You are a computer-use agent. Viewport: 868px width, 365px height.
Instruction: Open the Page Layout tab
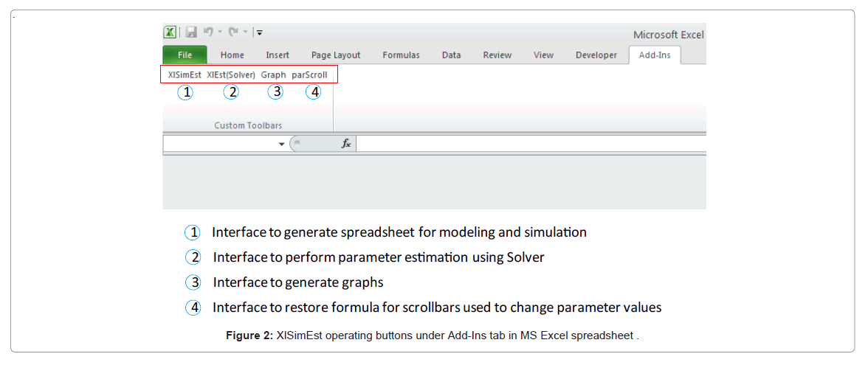point(336,55)
